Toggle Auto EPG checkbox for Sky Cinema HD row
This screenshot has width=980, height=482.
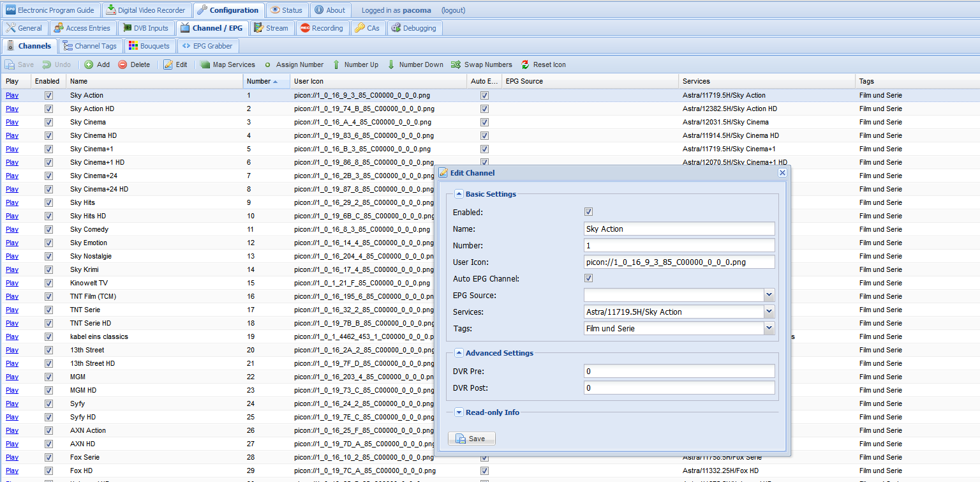click(x=484, y=135)
